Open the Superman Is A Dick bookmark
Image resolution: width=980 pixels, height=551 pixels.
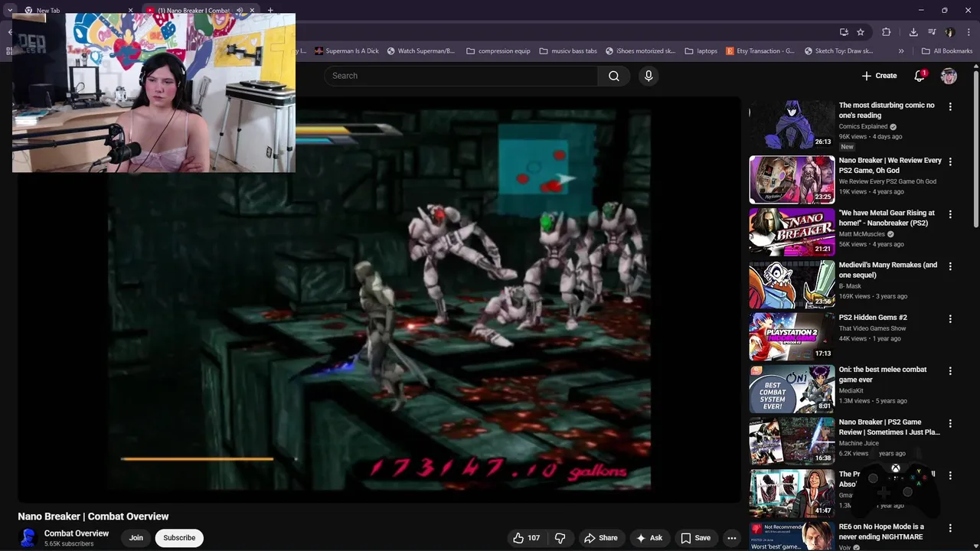point(346,51)
